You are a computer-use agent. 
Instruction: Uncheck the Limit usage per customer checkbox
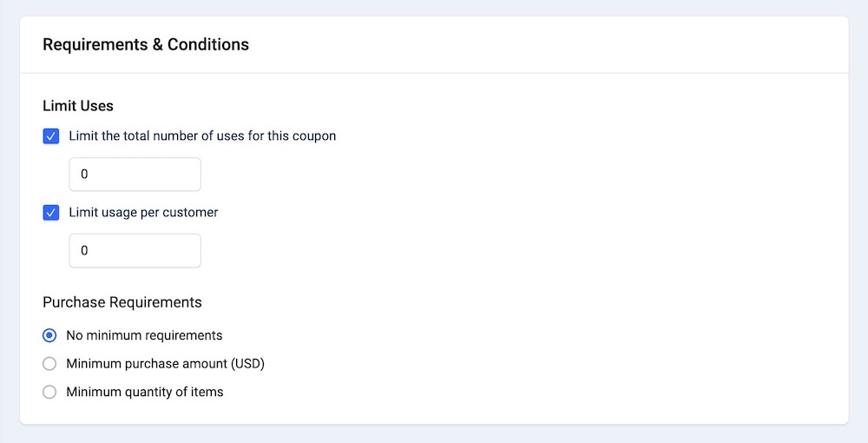tap(50, 213)
